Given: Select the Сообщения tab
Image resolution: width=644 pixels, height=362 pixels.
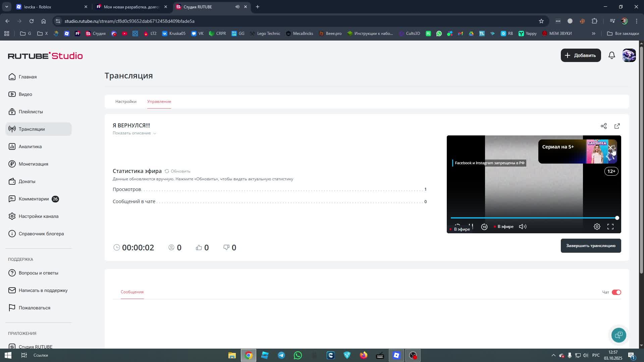Looking at the screenshot, I should [132, 292].
